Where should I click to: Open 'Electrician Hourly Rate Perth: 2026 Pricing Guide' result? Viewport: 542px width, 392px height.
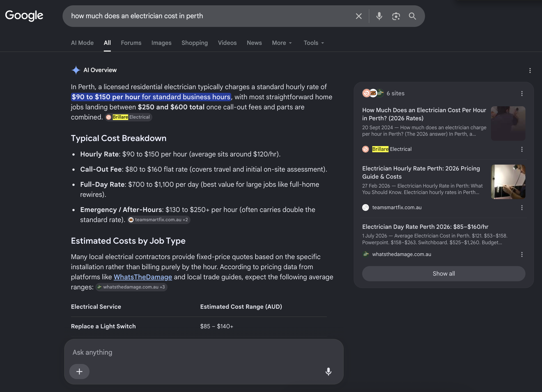pyautogui.click(x=421, y=172)
